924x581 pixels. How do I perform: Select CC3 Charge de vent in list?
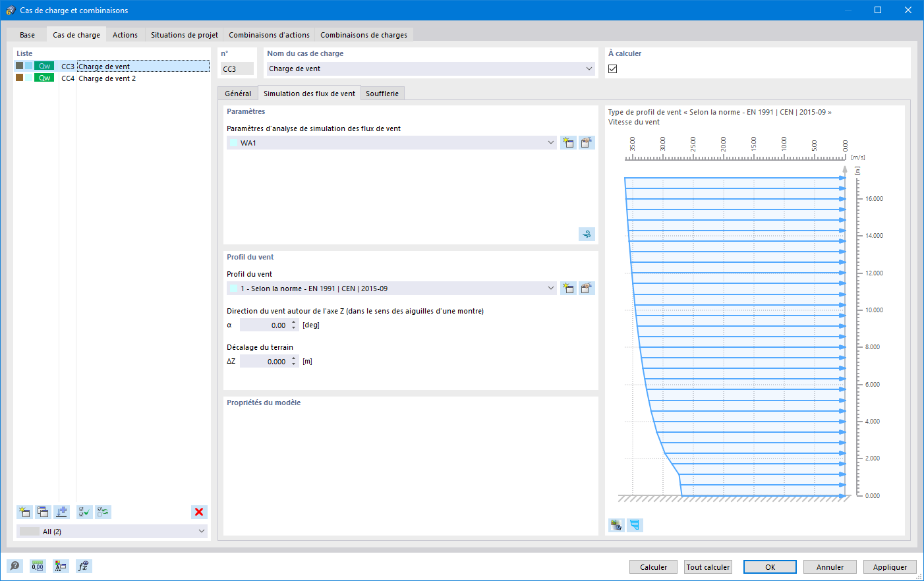112,66
